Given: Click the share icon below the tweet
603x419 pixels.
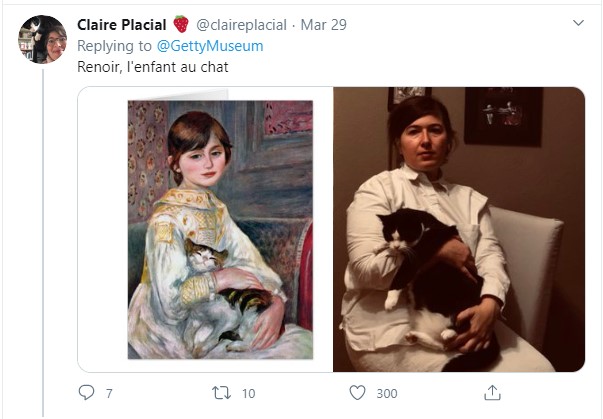Looking at the screenshot, I should click(x=492, y=393).
